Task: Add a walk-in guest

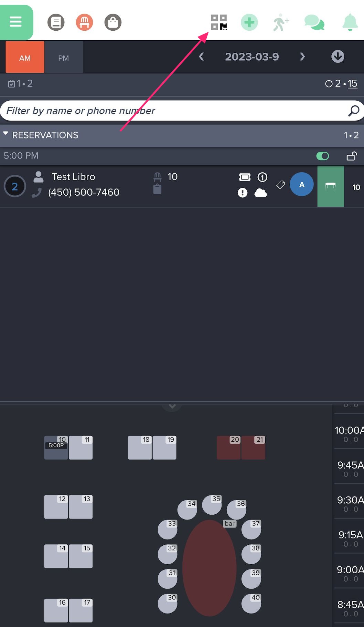Action: pos(281,22)
